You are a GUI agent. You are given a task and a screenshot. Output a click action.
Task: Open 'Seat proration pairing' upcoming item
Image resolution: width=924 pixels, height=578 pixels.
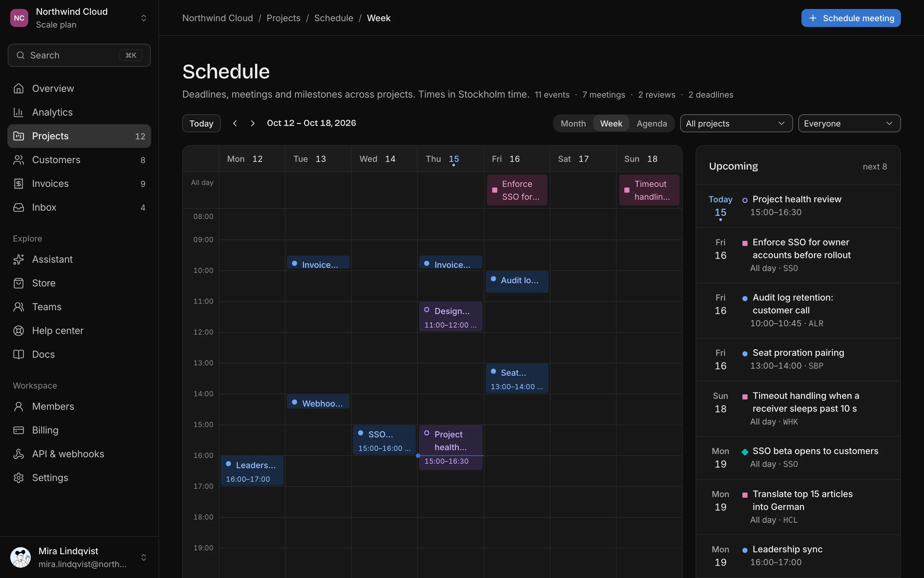pyautogui.click(x=798, y=359)
